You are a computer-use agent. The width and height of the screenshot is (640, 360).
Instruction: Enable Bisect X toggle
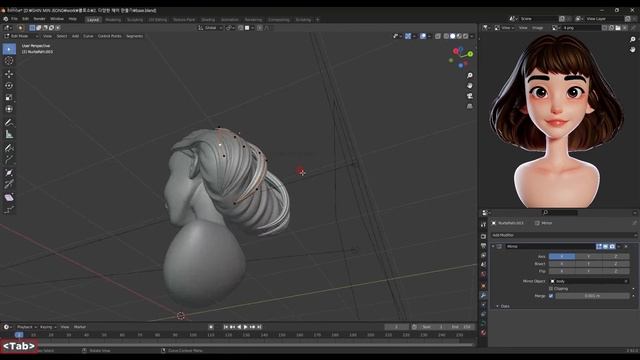pyautogui.click(x=562, y=264)
